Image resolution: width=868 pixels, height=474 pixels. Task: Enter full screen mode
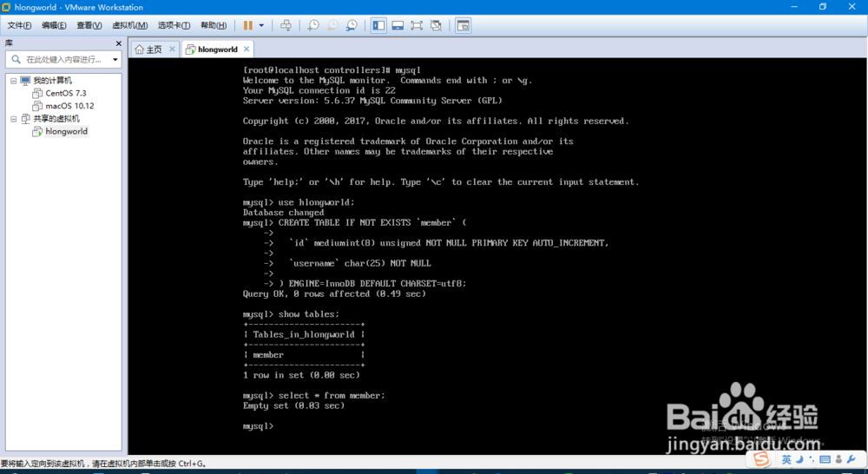(417, 25)
